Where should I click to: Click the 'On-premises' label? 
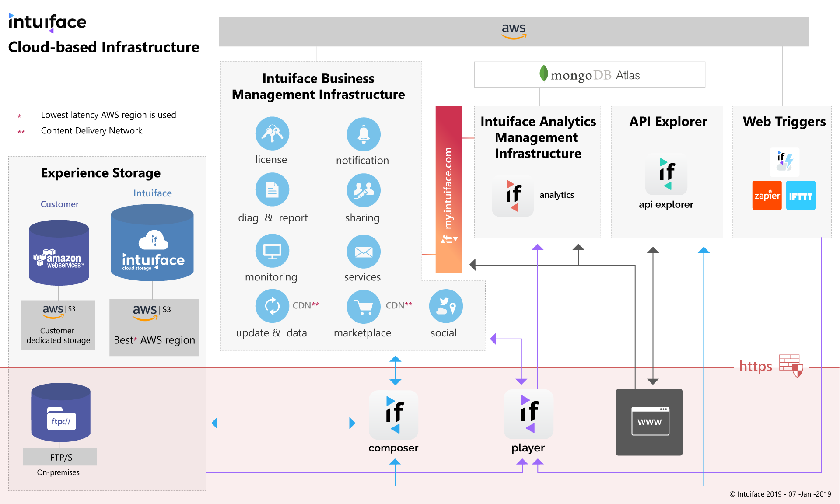58,472
